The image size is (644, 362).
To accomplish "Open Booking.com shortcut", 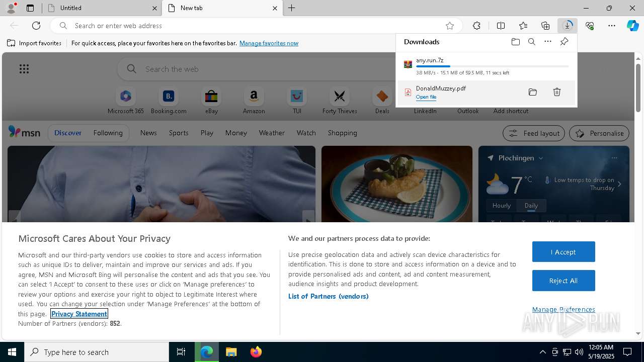I will [x=169, y=101].
